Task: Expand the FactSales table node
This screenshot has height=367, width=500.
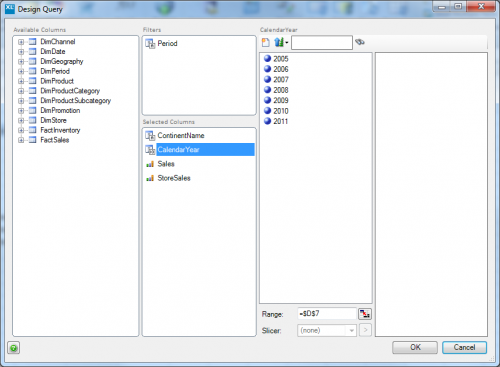Action: coord(21,140)
